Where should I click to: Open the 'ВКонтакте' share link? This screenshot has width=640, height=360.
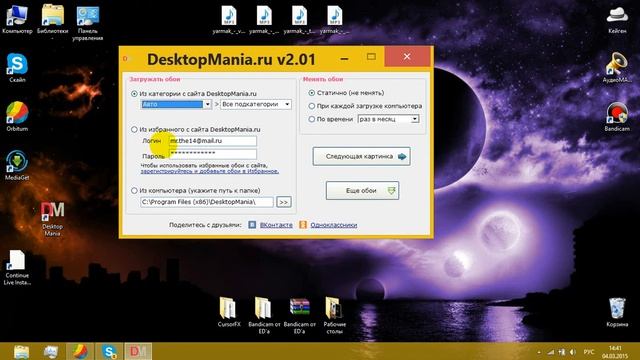tap(276, 225)
